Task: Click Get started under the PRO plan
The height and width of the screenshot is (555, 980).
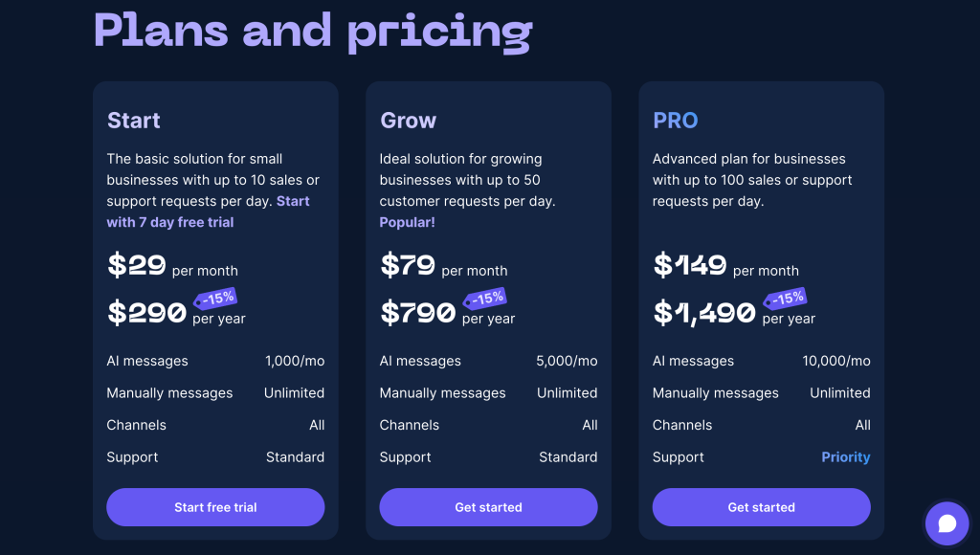Action: 761,507
